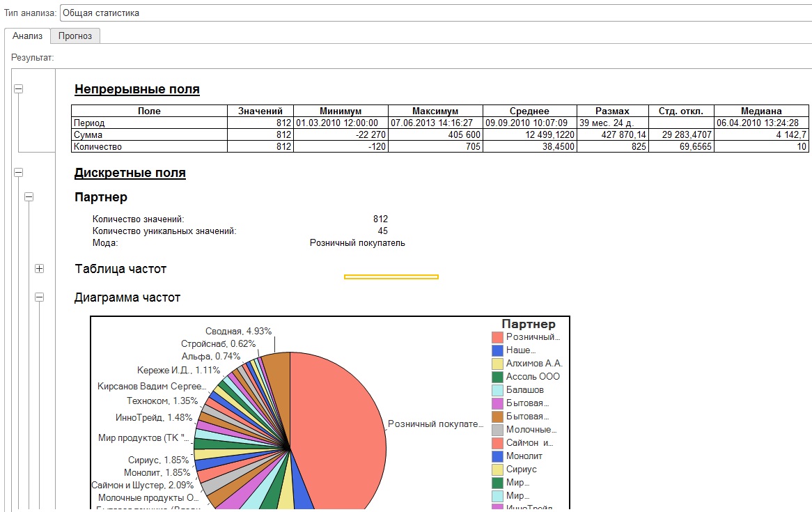Click the Тип анализа field showing Общая статистика
The height and width of the screenshot is (512, 812).
pos(436,13)
